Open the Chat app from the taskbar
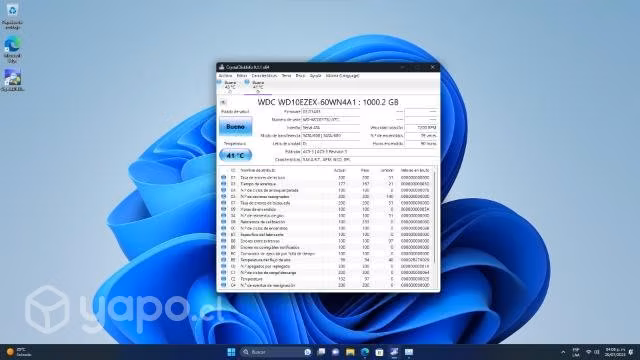Viewport: 640px width, 360px height. [336, 352]
